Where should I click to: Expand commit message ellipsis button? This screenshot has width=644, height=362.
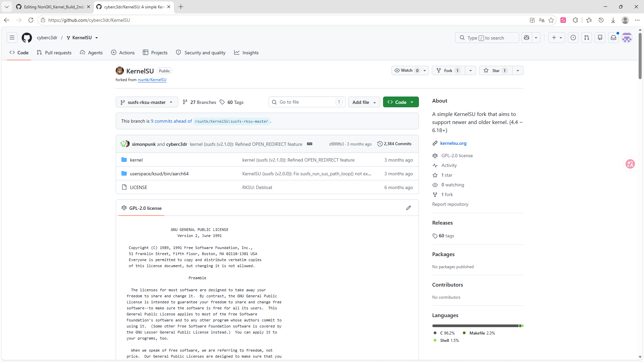tap(310, 144)
